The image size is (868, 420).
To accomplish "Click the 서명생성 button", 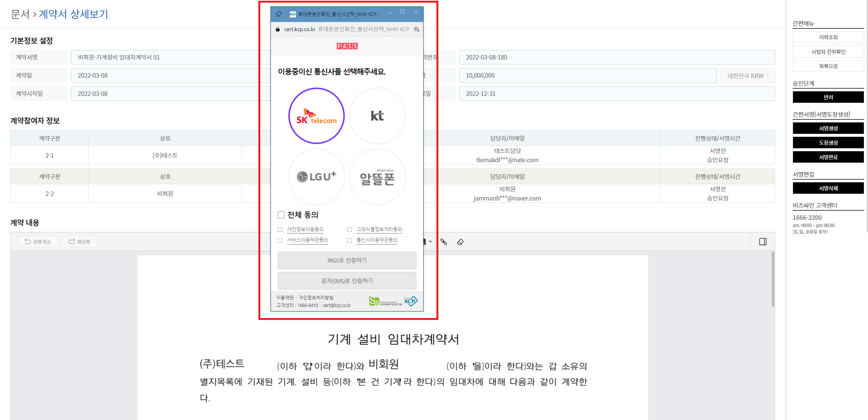I will pyautogui.click(x=828, y=128).
